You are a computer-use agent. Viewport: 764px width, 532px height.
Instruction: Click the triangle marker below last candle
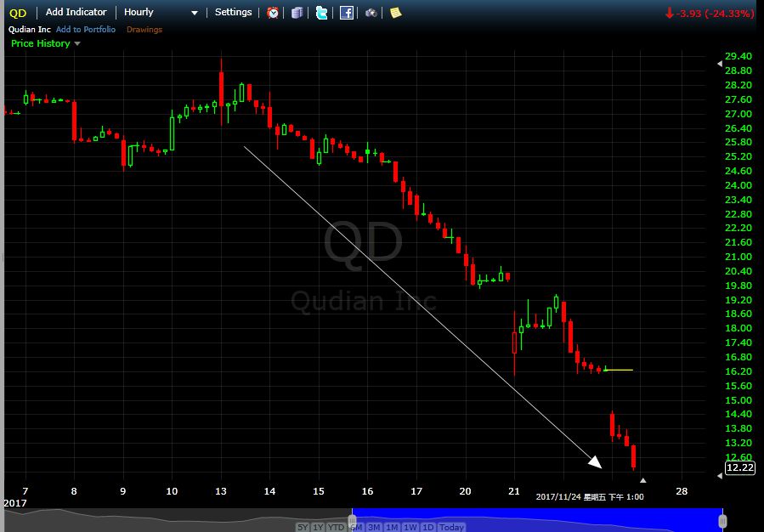pos(642,481)
